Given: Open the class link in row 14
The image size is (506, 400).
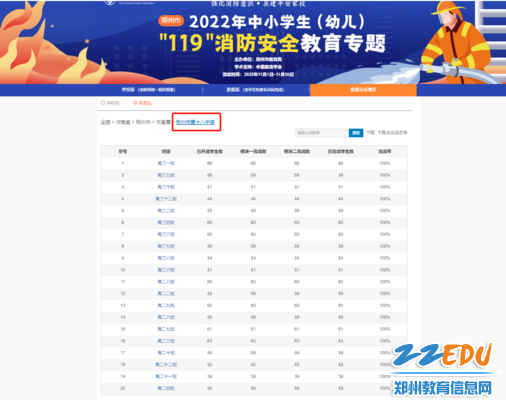Looking at the screenshot, I should (166, 317).
